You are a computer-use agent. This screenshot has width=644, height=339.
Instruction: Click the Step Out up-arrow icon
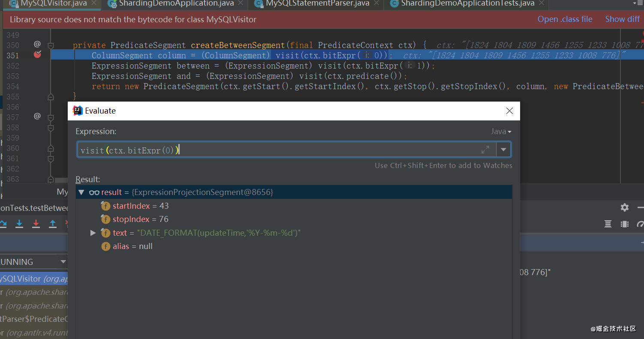[52, 224]
